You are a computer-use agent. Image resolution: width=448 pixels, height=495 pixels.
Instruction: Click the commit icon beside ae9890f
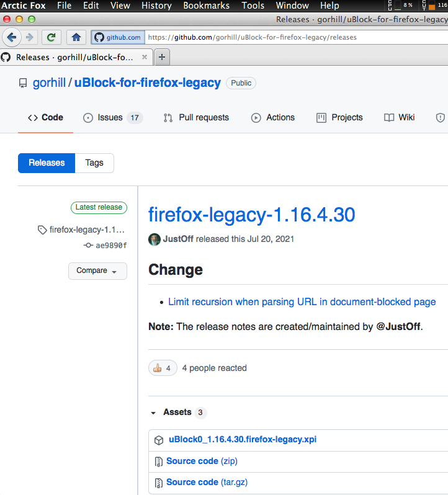point(88,245)
